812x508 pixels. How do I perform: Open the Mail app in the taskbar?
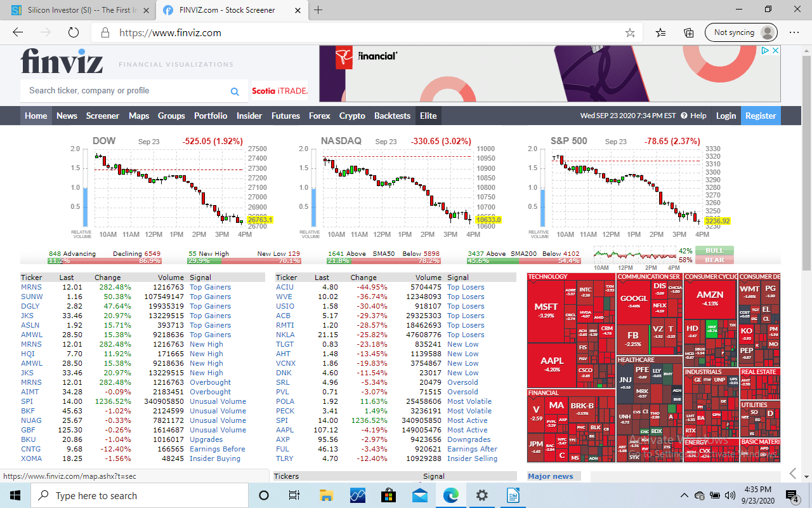coord(419,495)
